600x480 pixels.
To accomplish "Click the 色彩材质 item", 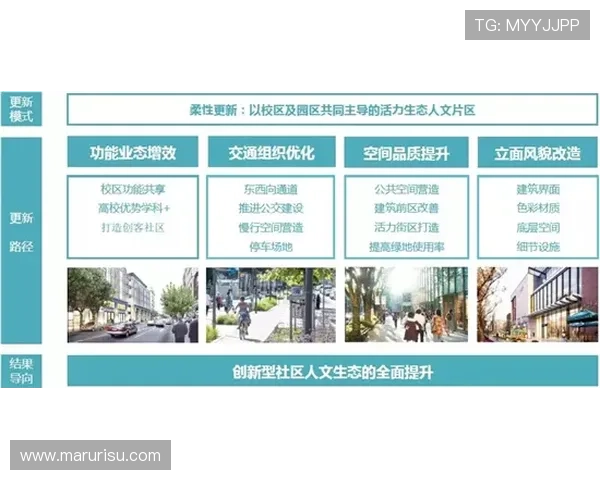I will click(538, 208).
